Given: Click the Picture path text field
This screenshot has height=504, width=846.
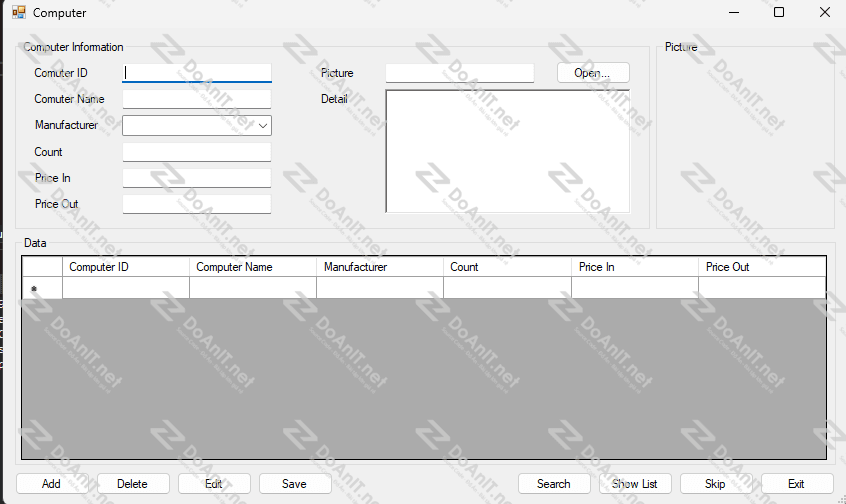Looking at the screenshot, I should click(459, 73).
